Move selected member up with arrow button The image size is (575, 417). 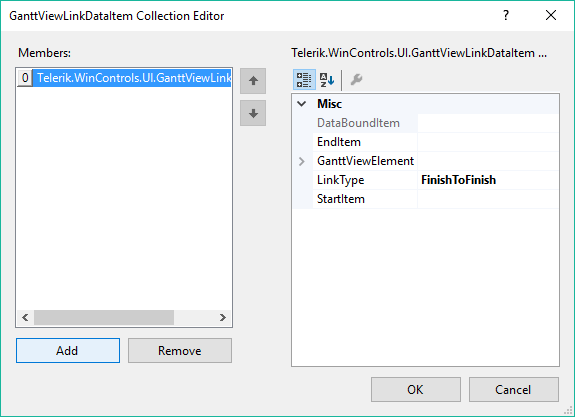253,81
